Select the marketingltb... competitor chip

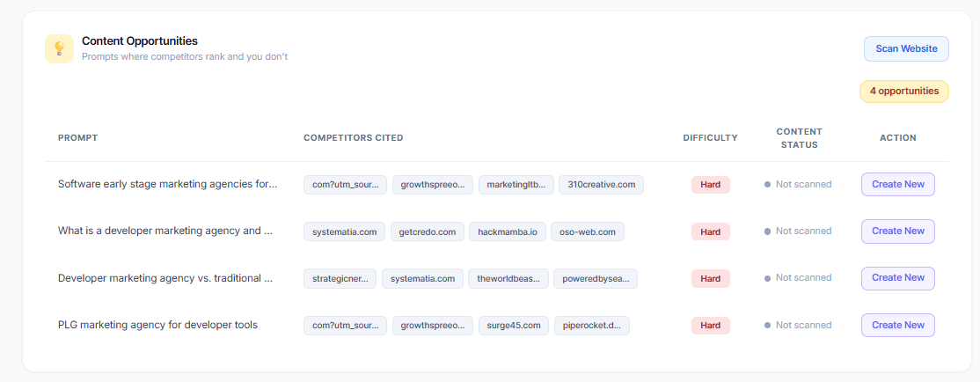[516, 185]
